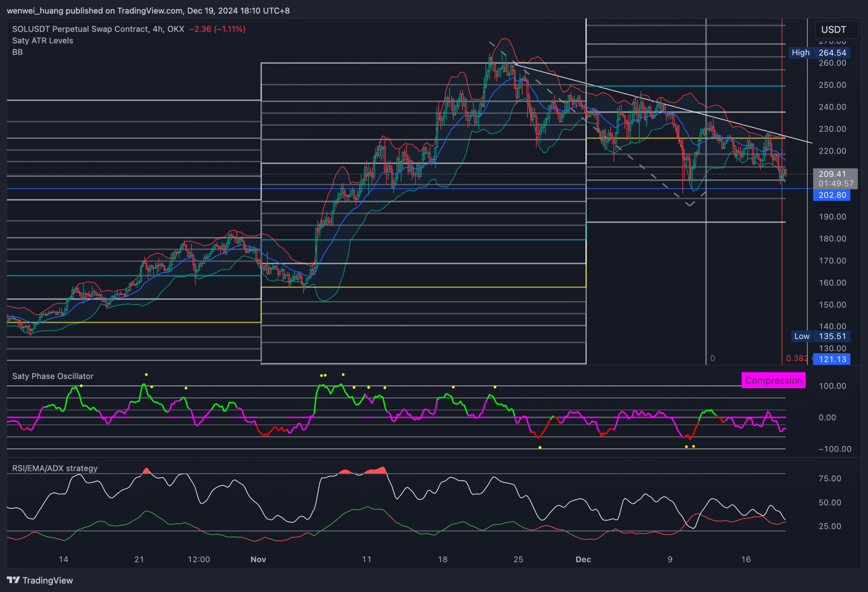Click the Low 135.51 price label
868x592 pixels.
click(821, 336)
